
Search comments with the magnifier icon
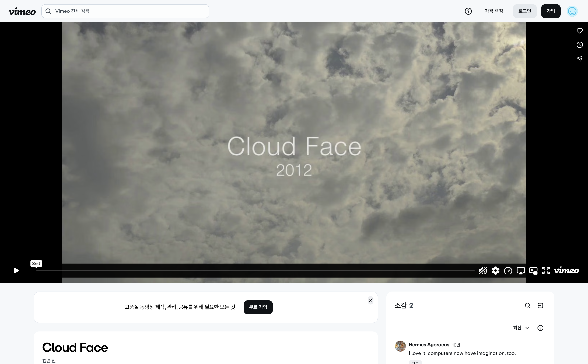pos(528,306)
